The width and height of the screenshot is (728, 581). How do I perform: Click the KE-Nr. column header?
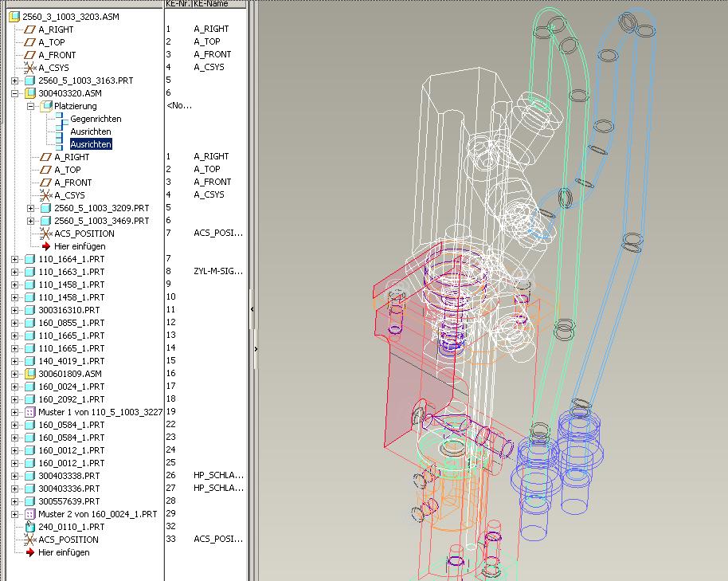pyautogui.click(x=177, y=4)
